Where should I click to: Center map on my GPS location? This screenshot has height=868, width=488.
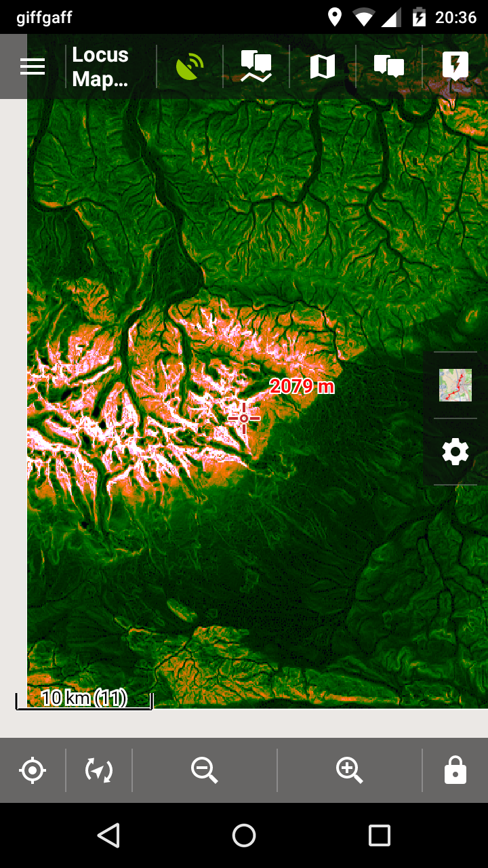coord(33,770)
